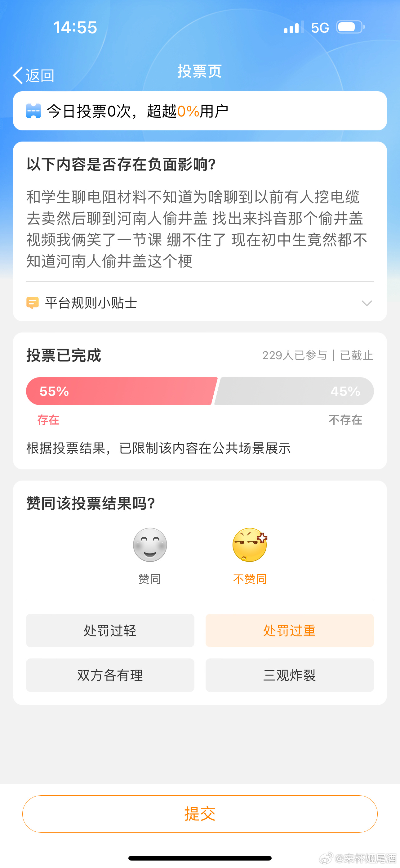Choose the 双方各有理 reason option

[x=110, y=675]
